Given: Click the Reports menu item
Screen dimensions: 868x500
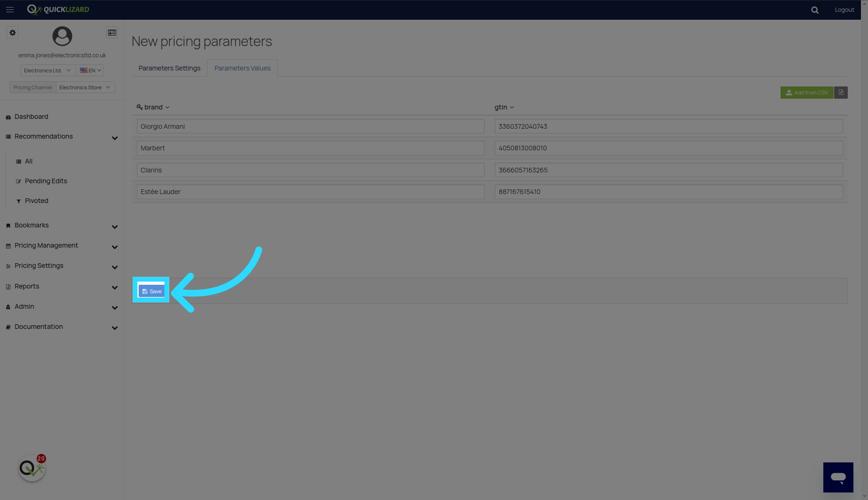Looking at the screenshot, I should (27, 286).
